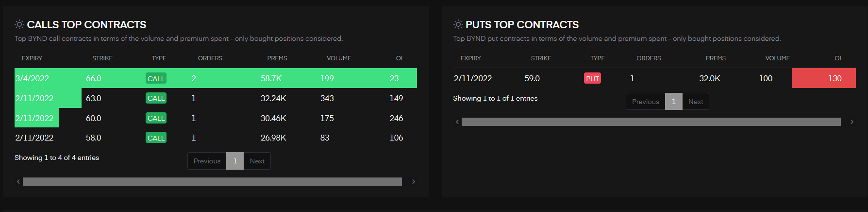Click the CALL badge for strike 63.0
The width and height of the screenshot is (868, 212).
[x=156, y=98]
